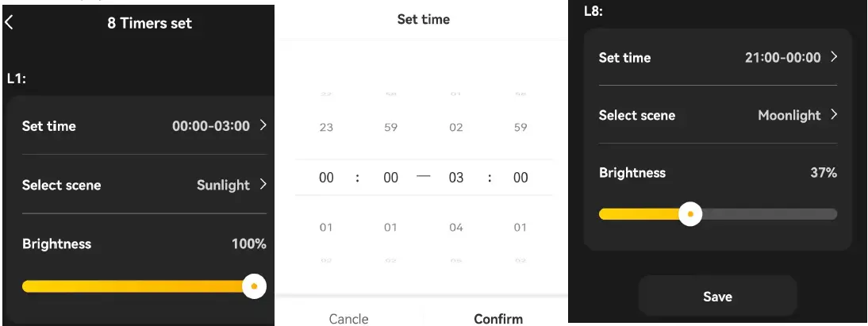The height and width of the screenshot is (326, 868).
Task: Open L8 Moonlight scene chevron
Action: point(834,115)
